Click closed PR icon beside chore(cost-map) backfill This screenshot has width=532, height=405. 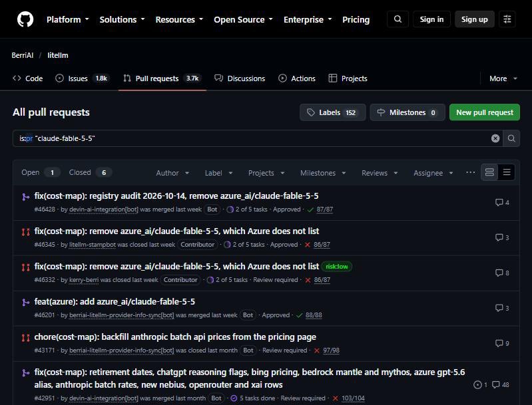pyautogui.click(x=25, y=338)
